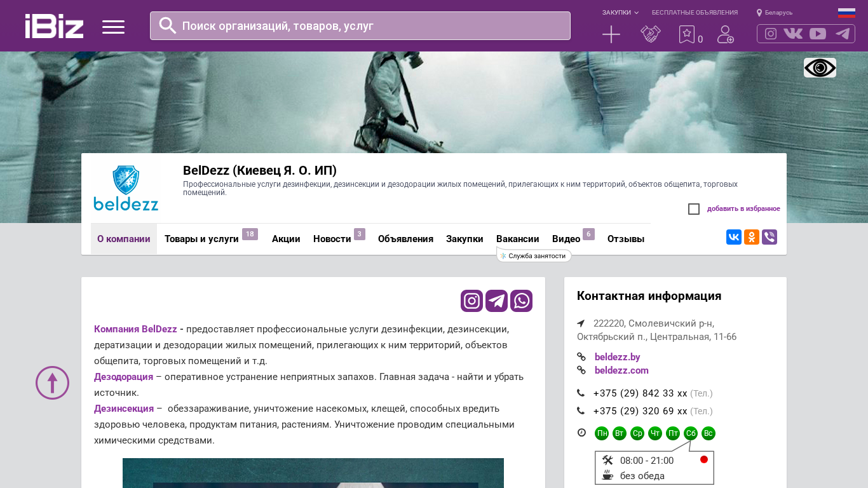This screenshot has height=488, width=868.
Task: Check the 'добавить в избранное' checkbox
Action: click(x=694, y=209)
